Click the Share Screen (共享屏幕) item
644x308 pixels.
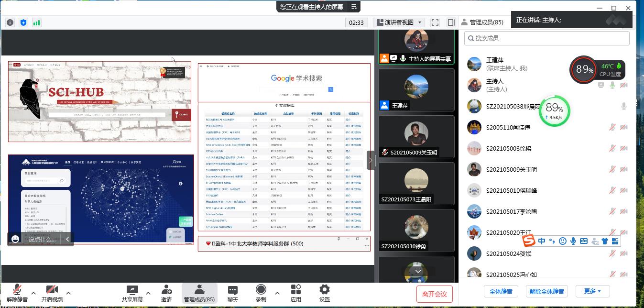(132, 293)
